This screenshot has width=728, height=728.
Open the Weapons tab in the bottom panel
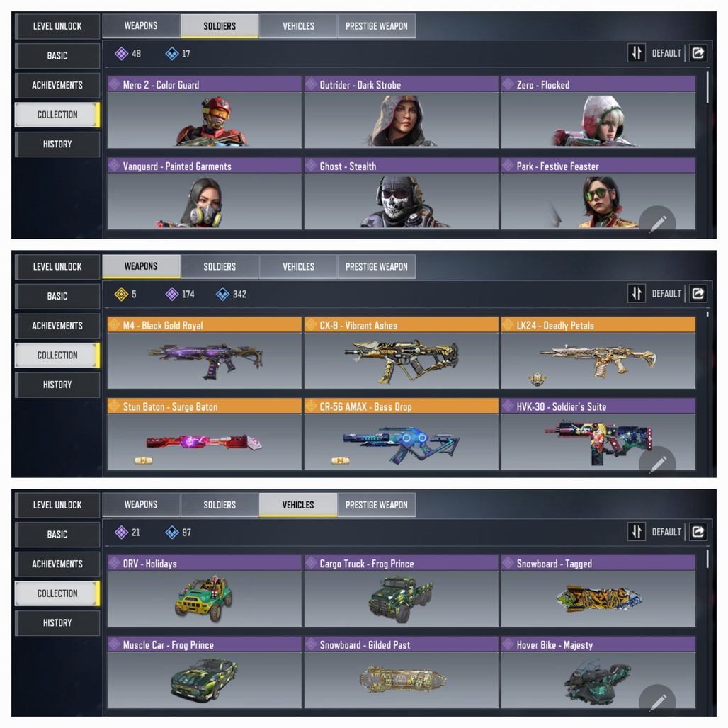141,505
